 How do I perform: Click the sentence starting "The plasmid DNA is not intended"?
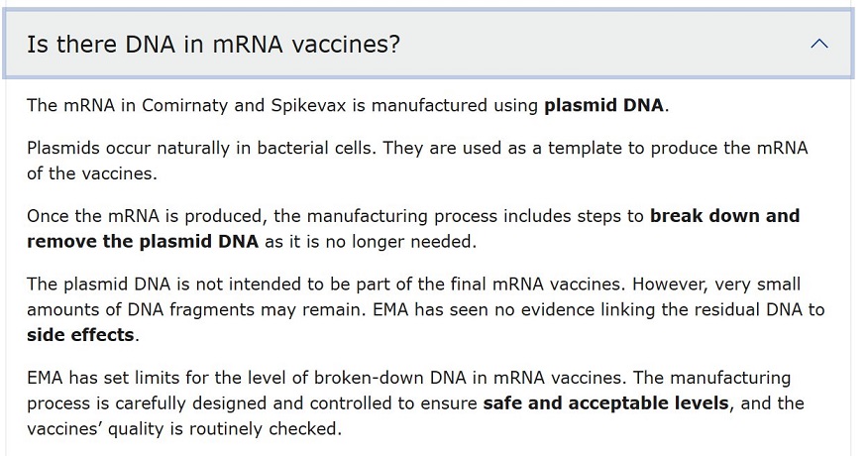coord(327,285)
